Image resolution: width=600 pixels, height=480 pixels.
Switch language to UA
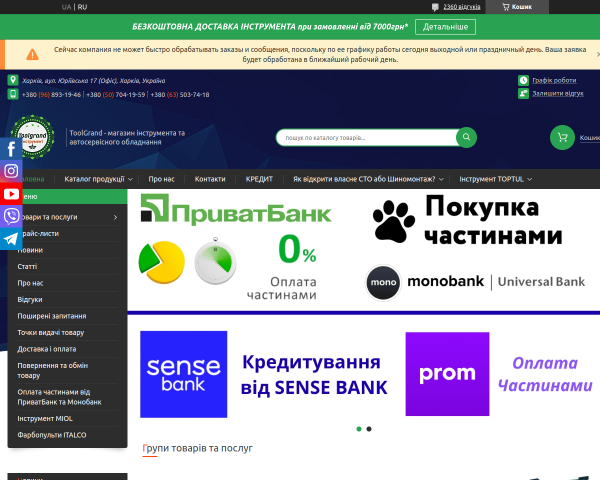pos(66,7)
